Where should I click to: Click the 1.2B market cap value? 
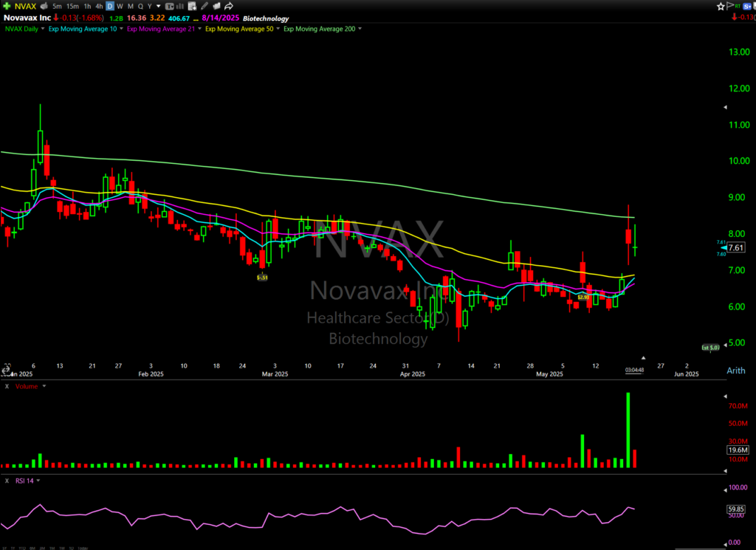tap(116, 18)
